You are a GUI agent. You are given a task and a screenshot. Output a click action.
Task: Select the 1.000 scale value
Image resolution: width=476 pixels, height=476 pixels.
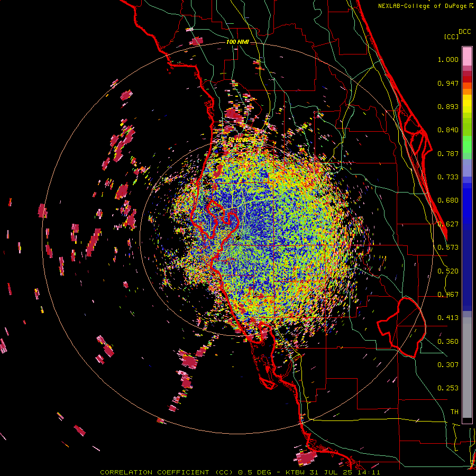[x=448, y=59]
